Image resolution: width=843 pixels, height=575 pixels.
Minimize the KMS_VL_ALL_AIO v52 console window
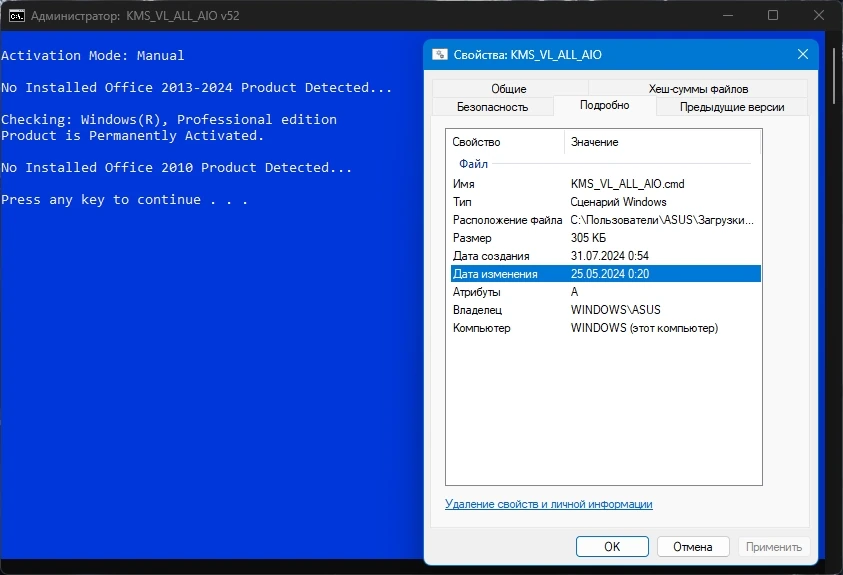(x=727, y=15)
